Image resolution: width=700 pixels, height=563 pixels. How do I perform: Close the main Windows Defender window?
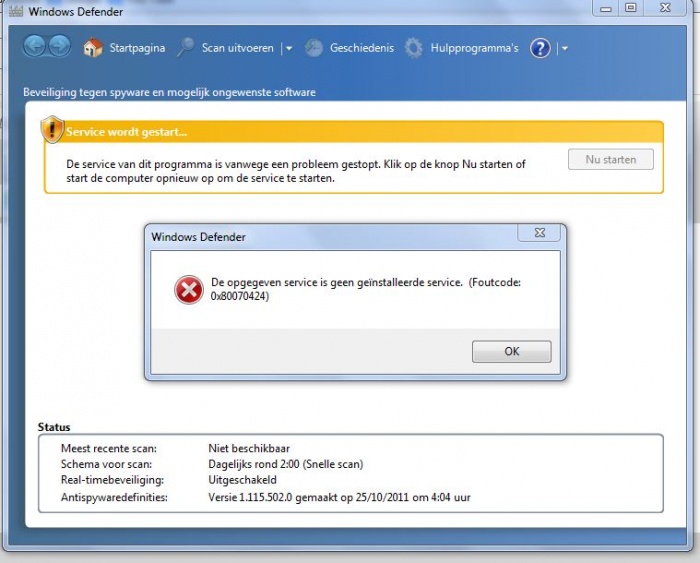(665, 8)
